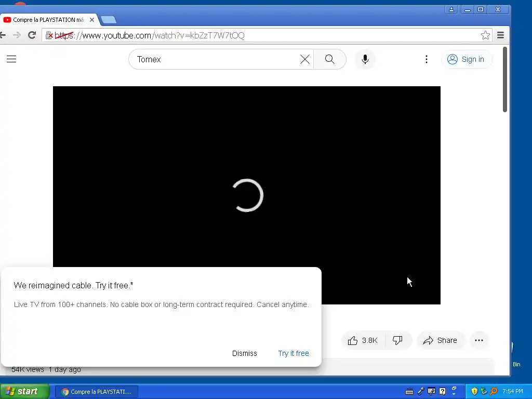Select the Compre la PLAYSTATION tab
Screen dimensions: 532x399
coord(48,20)
